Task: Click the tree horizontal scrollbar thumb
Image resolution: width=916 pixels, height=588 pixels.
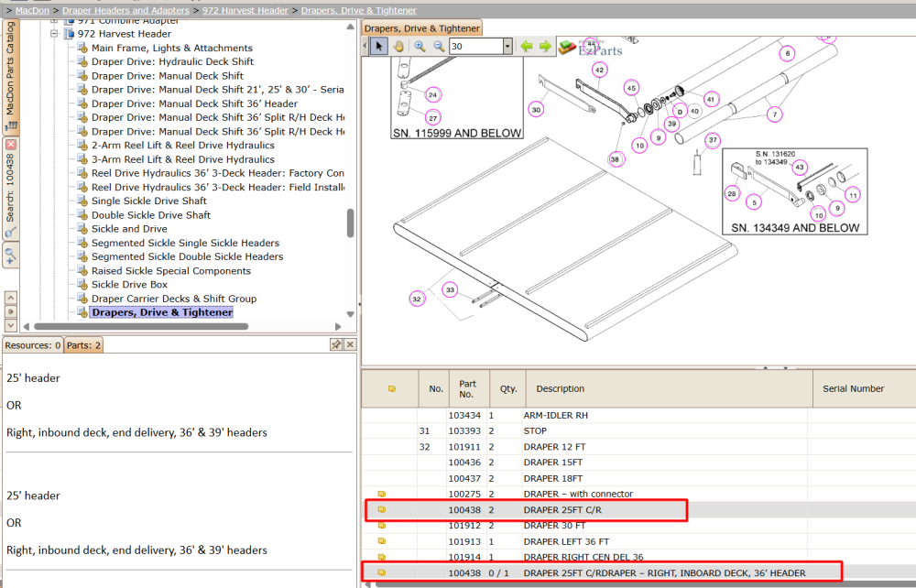Action: (x=141, y=326)
